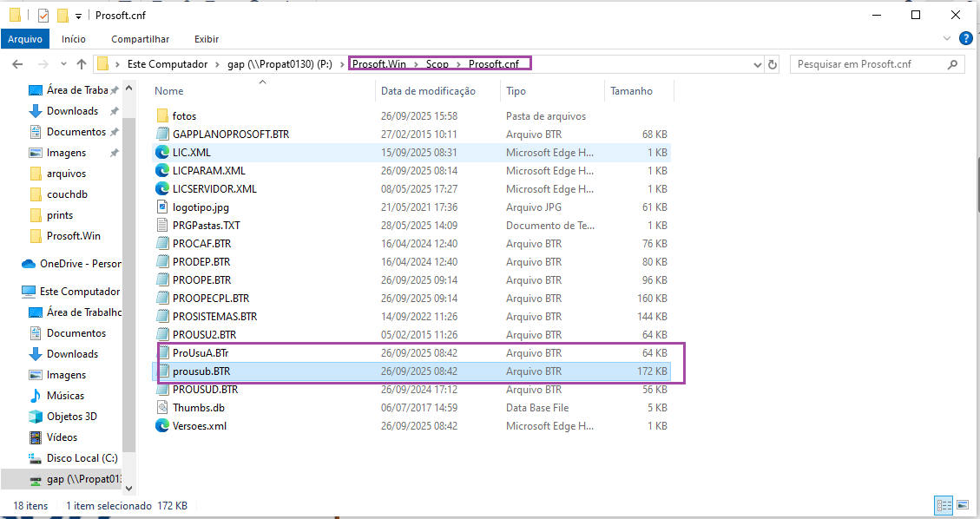Click sidebar scrollbar up arrow
Image resolution: width=980 pixels, height=519 pixels.
(x=128, y=88)
